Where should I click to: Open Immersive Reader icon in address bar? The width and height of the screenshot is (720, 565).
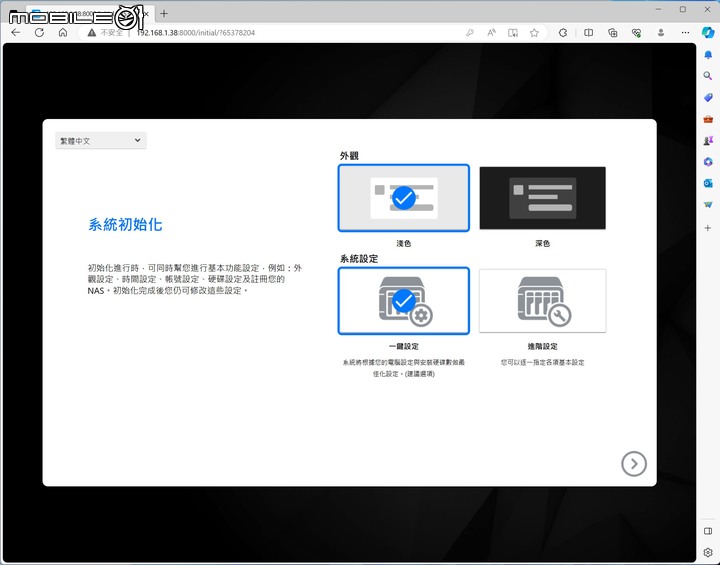tap(513, 33)
